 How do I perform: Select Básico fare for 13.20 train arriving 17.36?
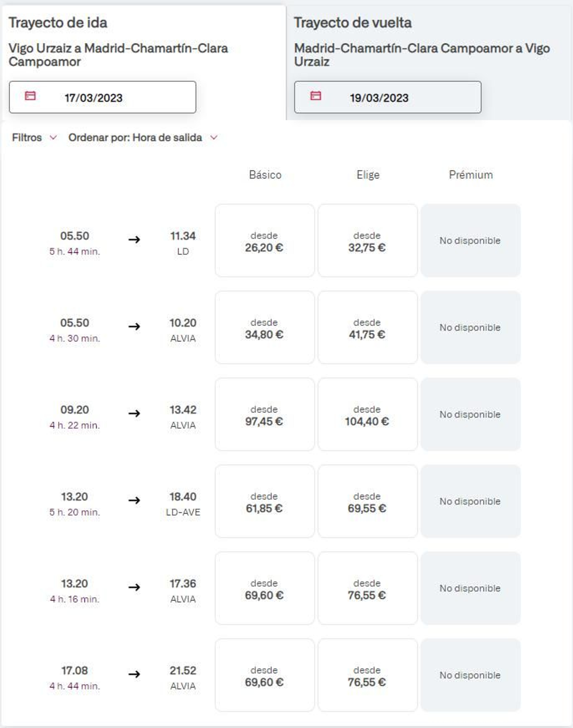(x=265, y=588)
